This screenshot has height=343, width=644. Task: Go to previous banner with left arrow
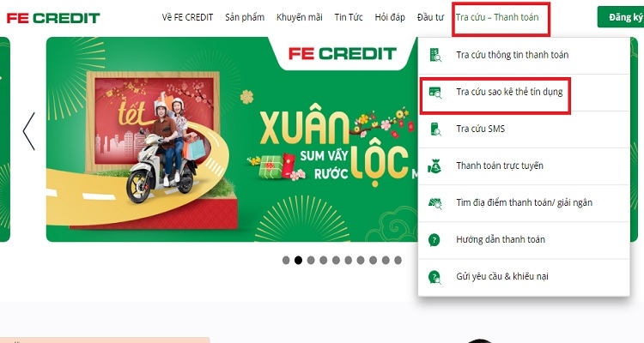pyautogui.click(x=28, y=131)
